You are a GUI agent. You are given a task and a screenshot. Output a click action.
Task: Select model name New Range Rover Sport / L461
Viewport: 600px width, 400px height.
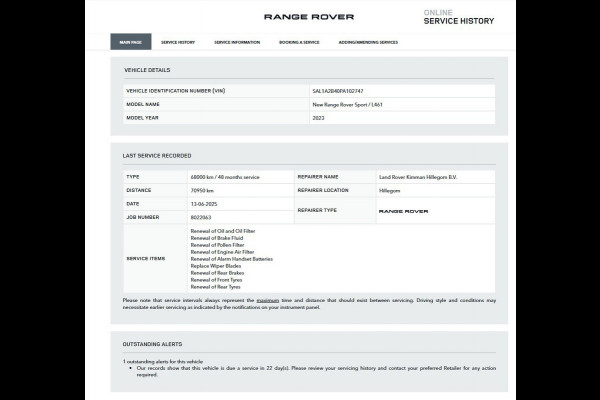(347, 104)
